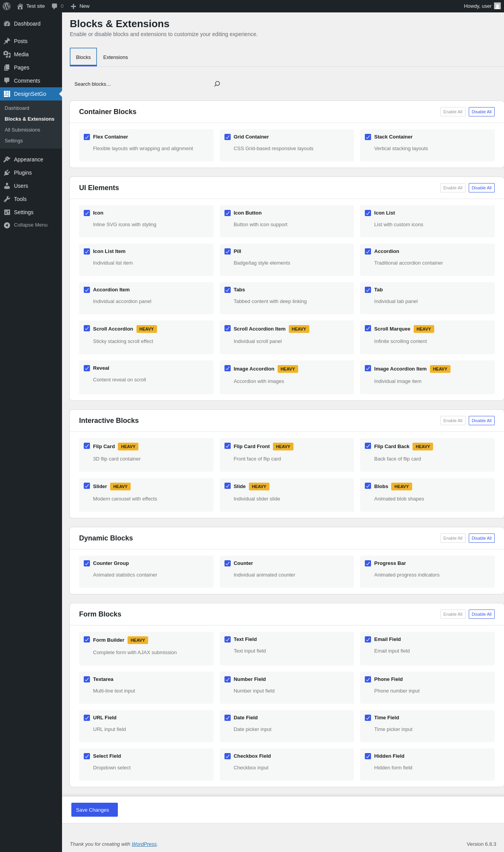Click the Collapse Menu arrow icon
The image size is (504, 852).
pos(7,225)
